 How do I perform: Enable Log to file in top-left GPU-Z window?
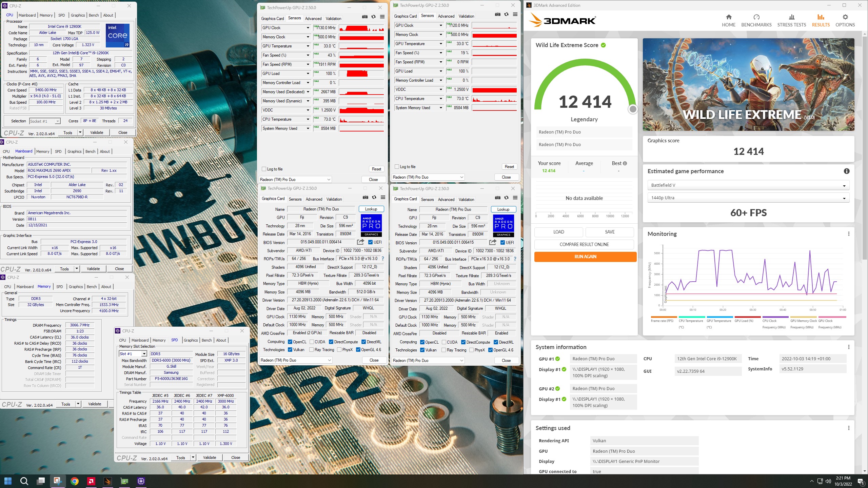click(x=264, y=169)
